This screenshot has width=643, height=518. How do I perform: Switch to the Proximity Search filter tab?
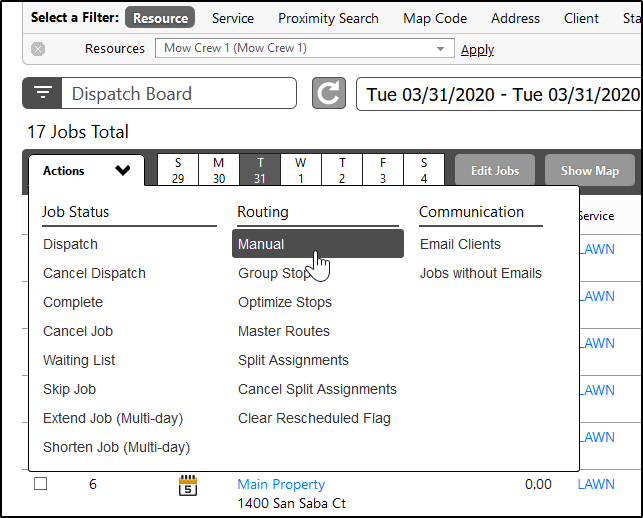click(328, 18)
